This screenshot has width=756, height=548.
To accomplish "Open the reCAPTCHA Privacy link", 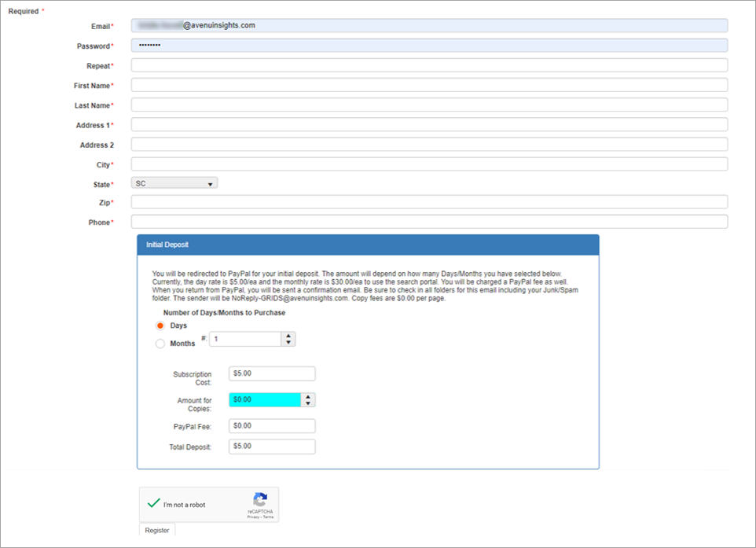I will click(253, 517).
